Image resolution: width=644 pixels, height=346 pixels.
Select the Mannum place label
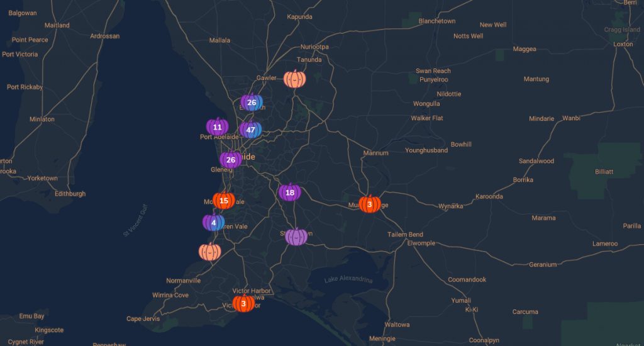pos(376,153)
